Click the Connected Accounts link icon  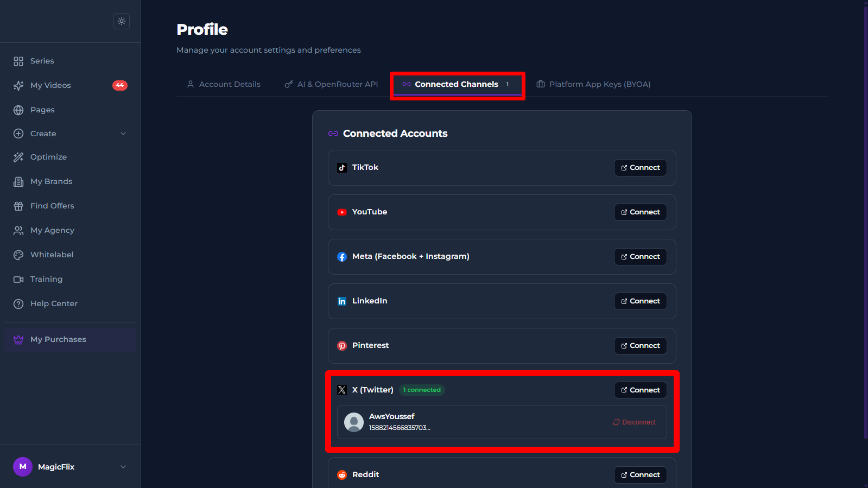coord(333,134)
